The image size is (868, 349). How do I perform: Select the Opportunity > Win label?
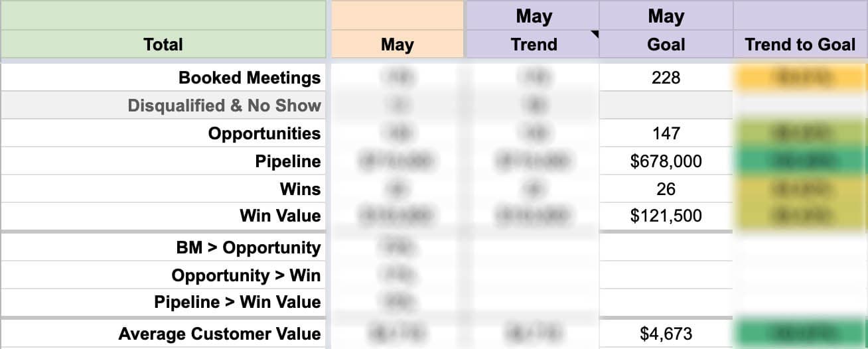(246, 275)
